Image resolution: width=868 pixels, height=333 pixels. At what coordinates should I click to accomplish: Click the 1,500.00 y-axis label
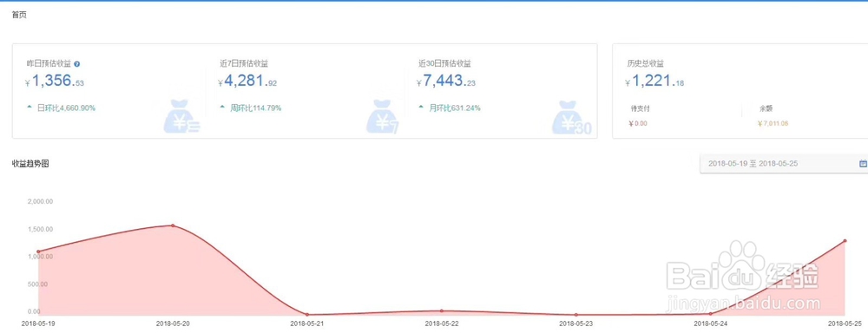point(41,229)
